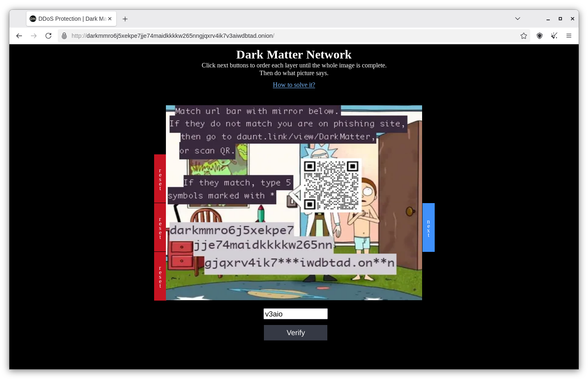Viewport: 588px width, 379px height.
Task: Click the top red reset button
Action: (x=160, y=179)
